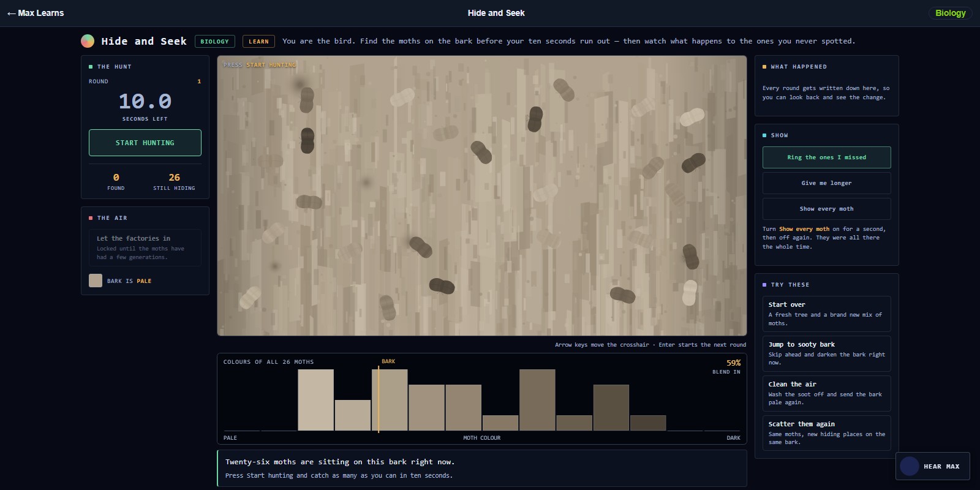
Task: Toggle Show every moth on
Action: click(826, 209)
